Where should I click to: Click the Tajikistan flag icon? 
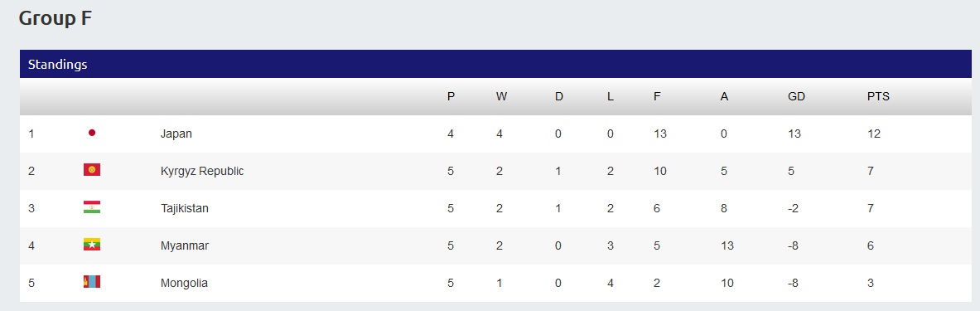coord(92,208)
